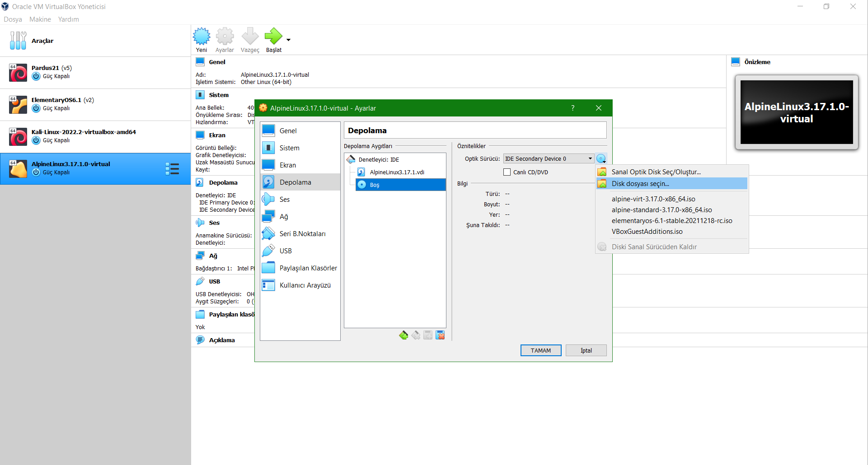Click the Önizleme section header

point(757,62)
